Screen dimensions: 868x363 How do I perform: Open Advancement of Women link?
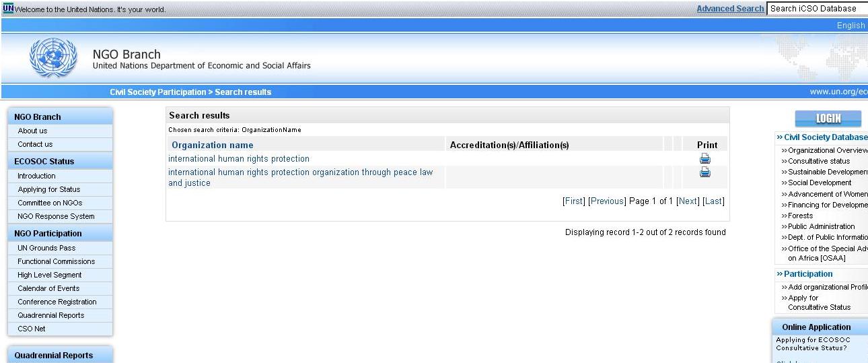click(x=828, y=194)
